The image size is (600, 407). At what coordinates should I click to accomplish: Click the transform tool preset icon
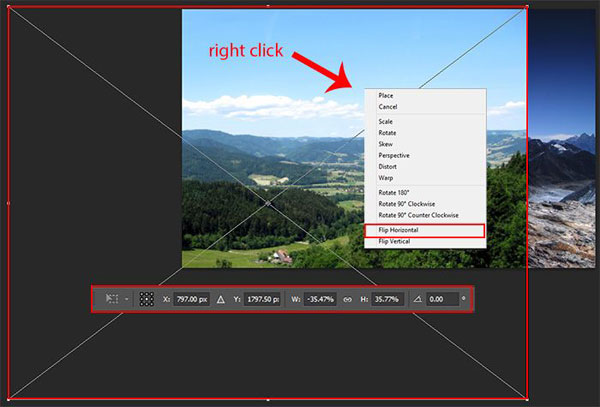(112, 298)
